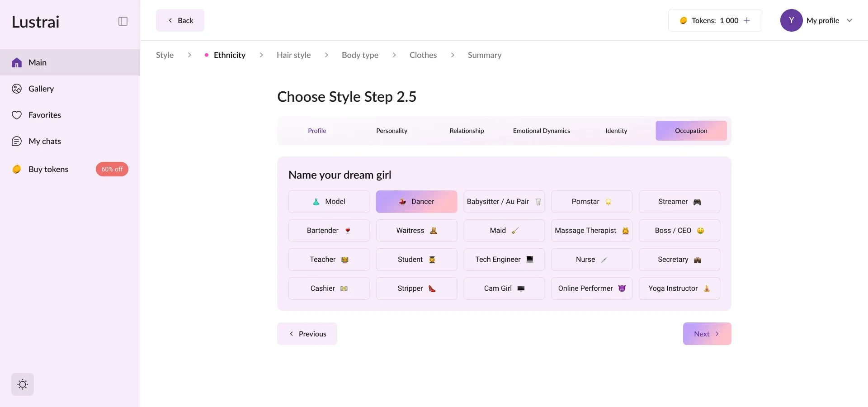Select the Bartender occupation option
Image resolution: width=868 pixels, height=407 pixels.
point(329,231)
